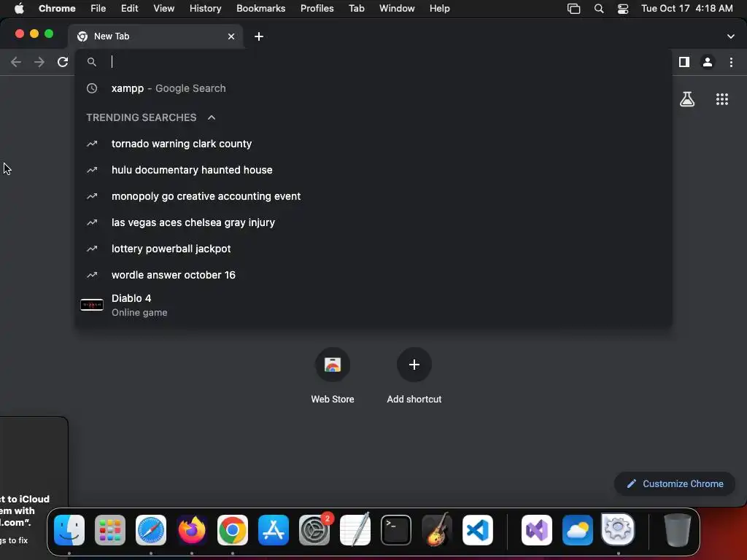Image resolution: width=747 pixels, height=560 pixels.
Task: Open the Search Labs flask icon
Action: tap(687, 99)
